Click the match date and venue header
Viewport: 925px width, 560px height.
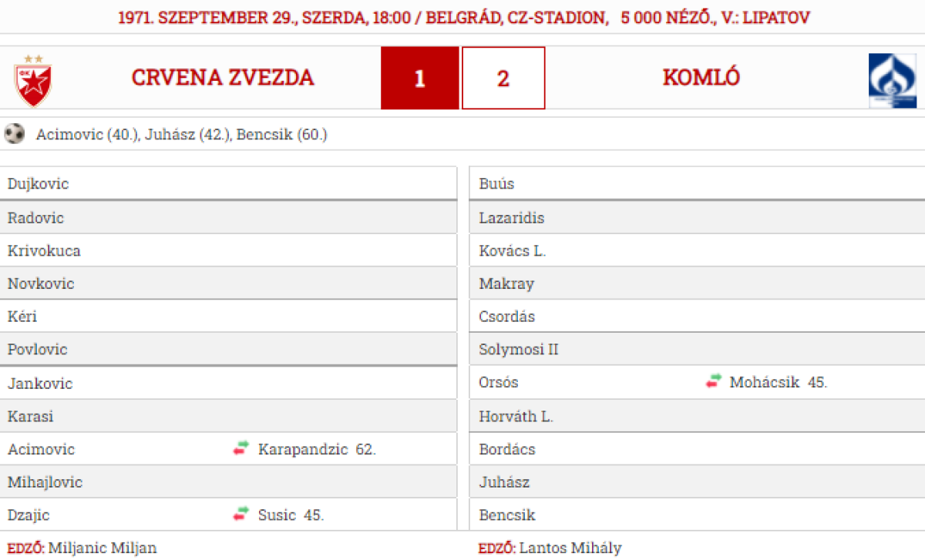tap(463, 17)
